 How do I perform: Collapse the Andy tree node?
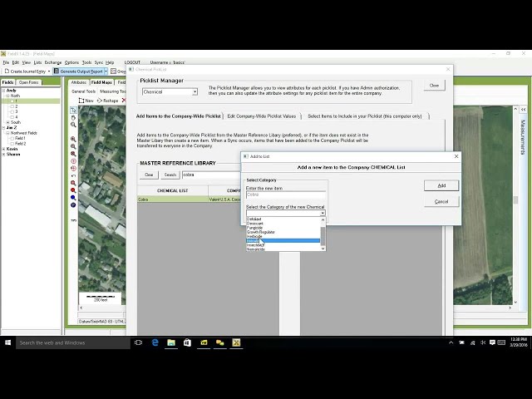coord(3,91)
